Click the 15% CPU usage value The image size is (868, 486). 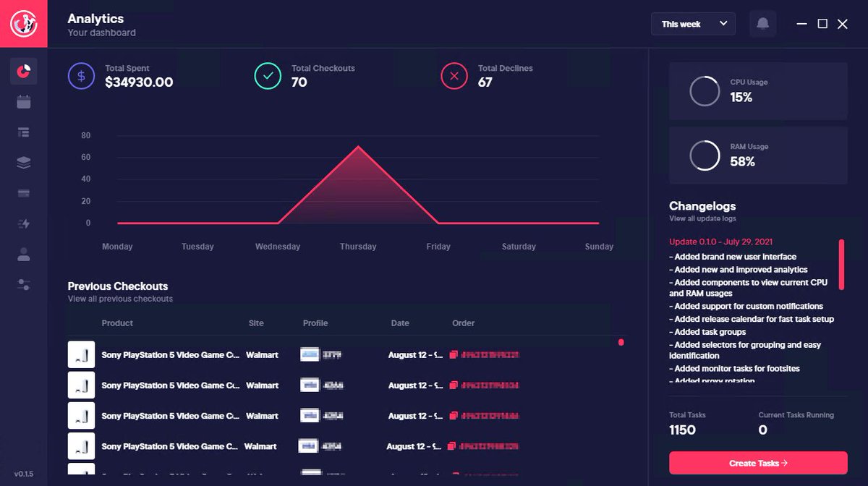(x=741, y=97)
